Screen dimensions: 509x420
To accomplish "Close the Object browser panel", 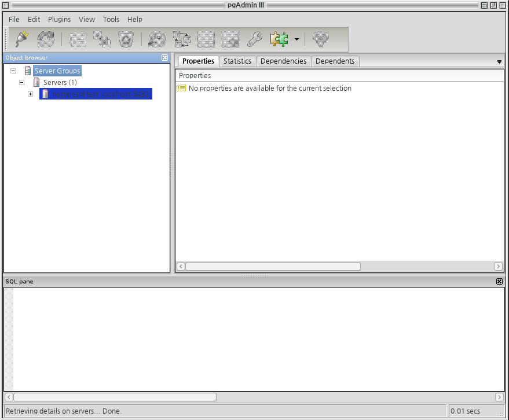I will [165, 57].
